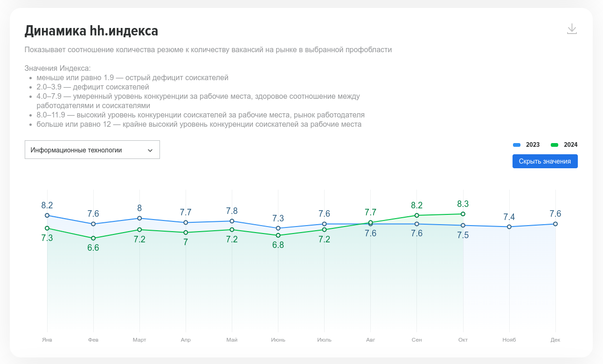The image size is (603, 364).
Task: Click the 2023 June point labeled 7.3
Action: pos(278,228)
